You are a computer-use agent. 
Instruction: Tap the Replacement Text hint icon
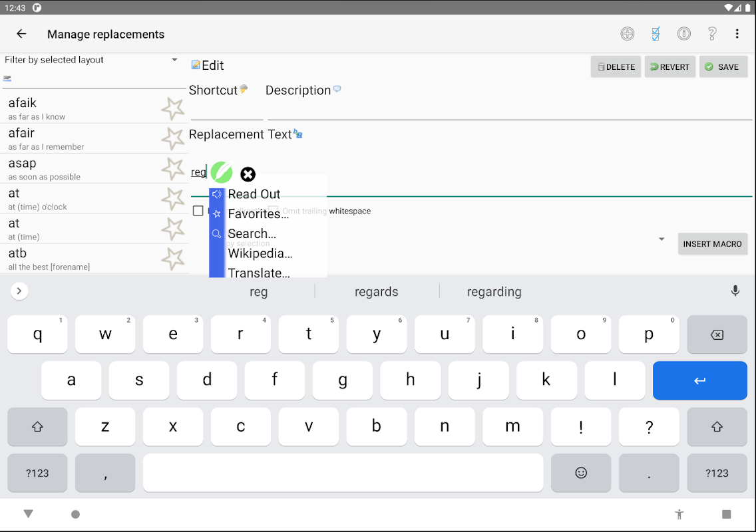pyautogui.click(x=298, y=134)
